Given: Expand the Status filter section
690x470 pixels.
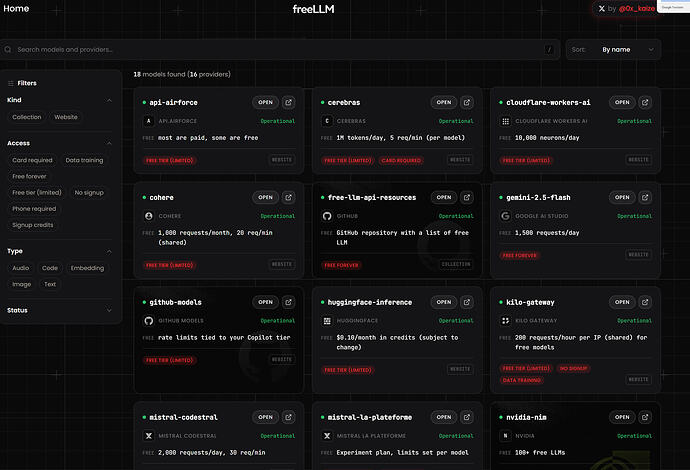Looking at the screenshot, I should click(x=109, y=310).
